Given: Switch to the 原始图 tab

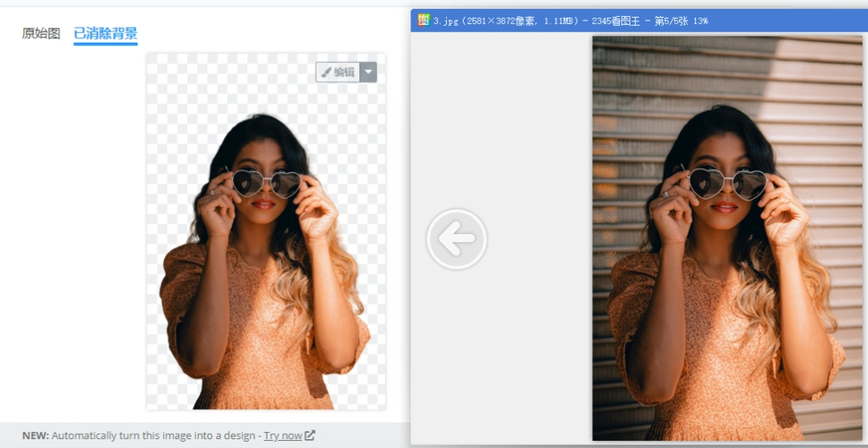Looking at the screenshot, I should (41, 34).
